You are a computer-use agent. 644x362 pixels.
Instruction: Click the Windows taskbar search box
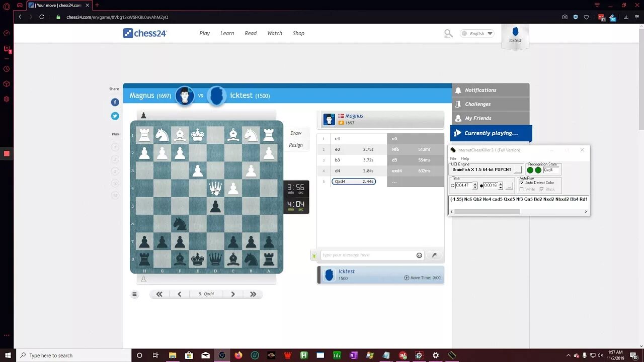point(73,355)
